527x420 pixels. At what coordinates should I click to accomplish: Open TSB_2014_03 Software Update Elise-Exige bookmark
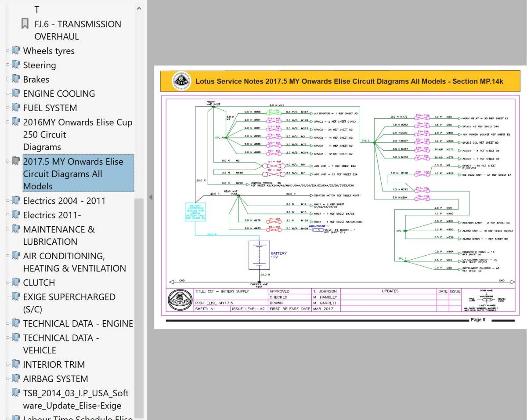click(76, 399)
